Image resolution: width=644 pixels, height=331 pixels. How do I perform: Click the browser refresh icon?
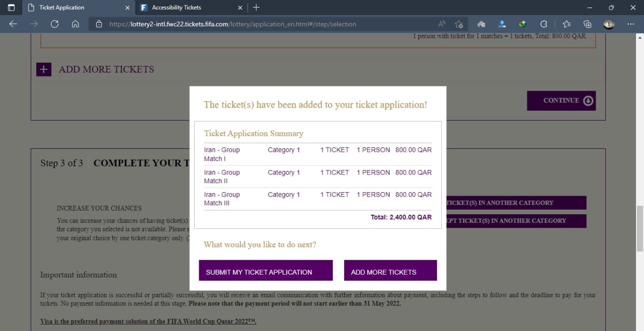pyautogui.click(x=55, y=24)
